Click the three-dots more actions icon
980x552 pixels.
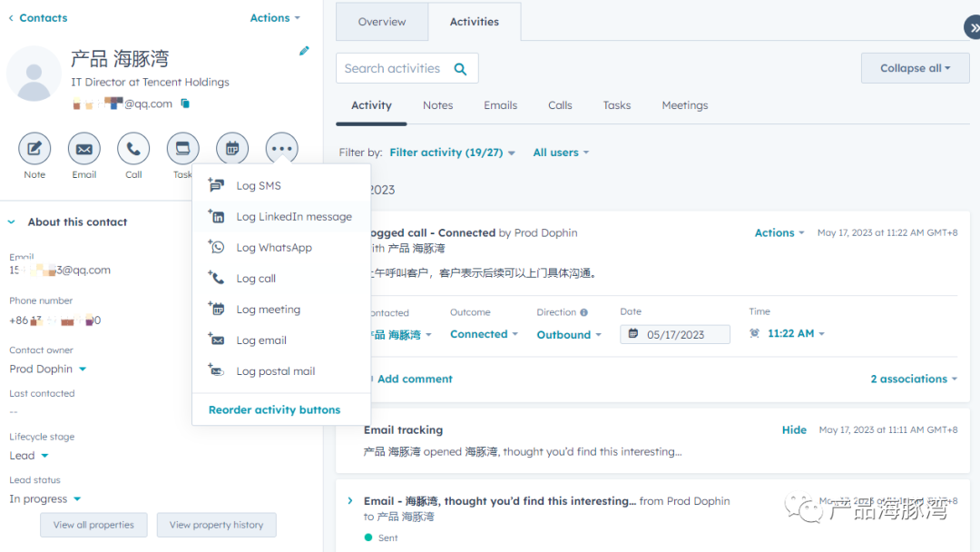(x=281, y=149)
